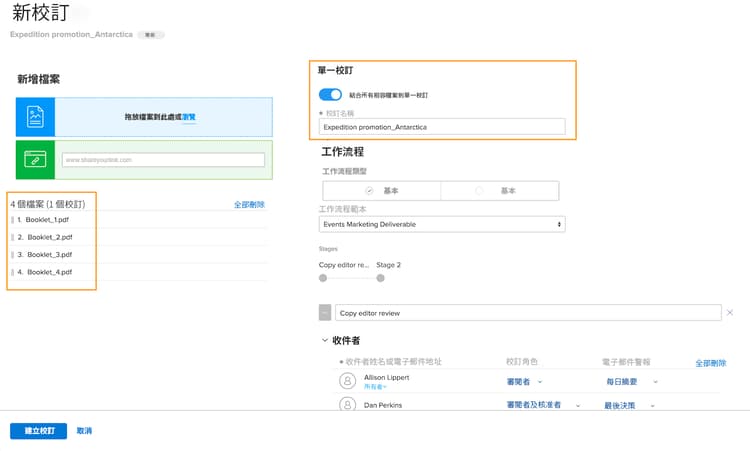Select the Booklet_2.pdf file row
The width and height of the screenshot is (750, 451).
[x=139, y=237]
